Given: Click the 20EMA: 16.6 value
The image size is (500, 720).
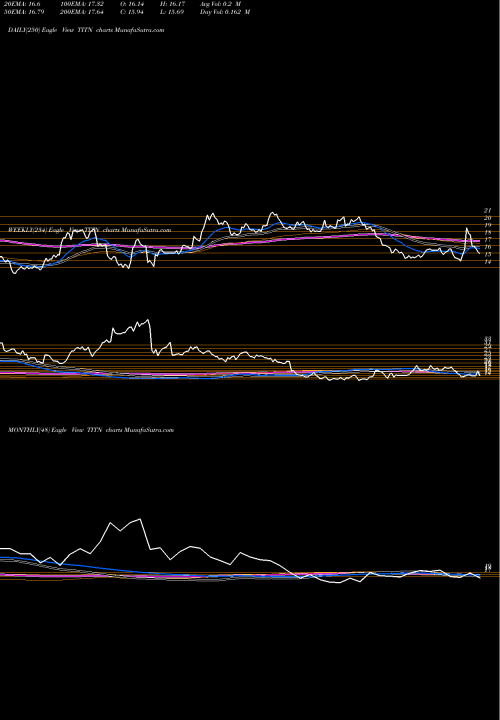Looking at the screenshot, I should [22, 4].
